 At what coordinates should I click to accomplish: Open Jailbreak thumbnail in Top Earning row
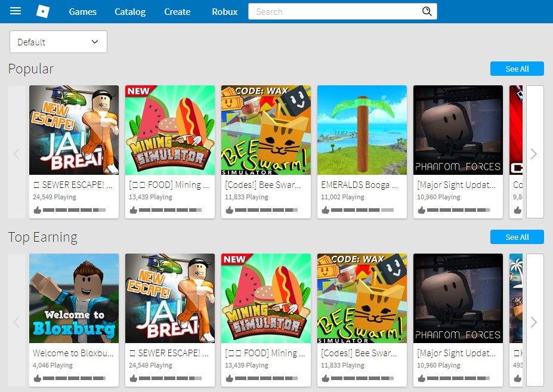170,298
